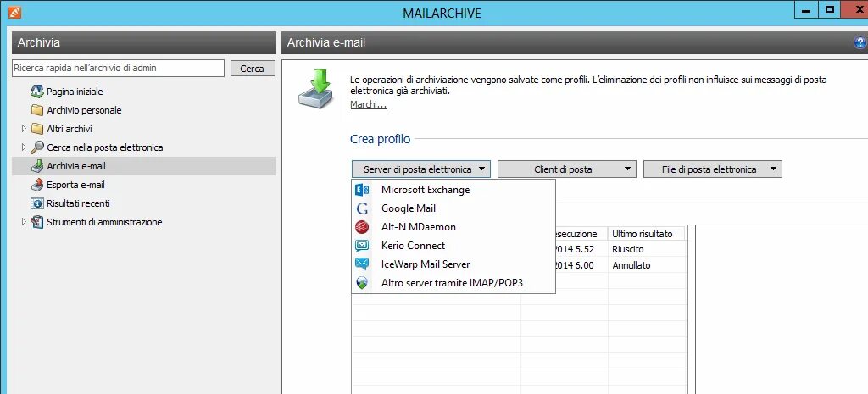Image resolution: width=868 pixels, height=394 pixels.
Task: Click the IMAP/POP3 server globe icon
Action: click(361, 283)
